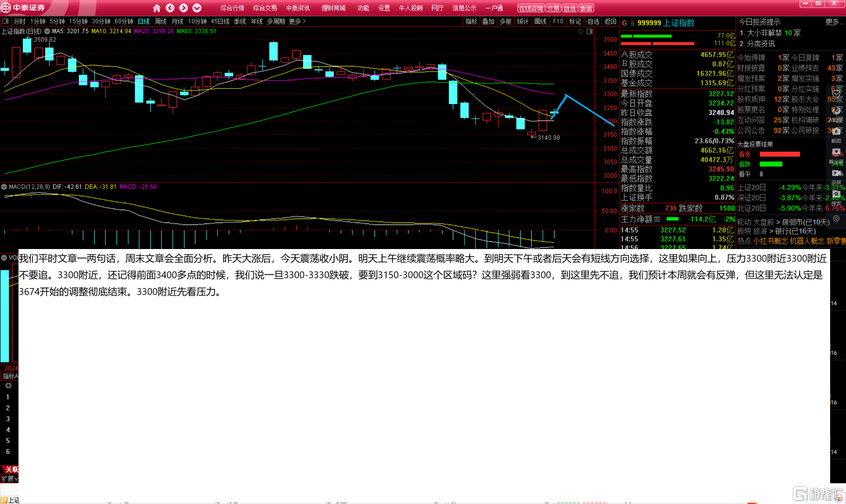This screenshot has width=846, height=504.
Task: Click the 叠加 toolbar button
Action: tap(488, 21)
